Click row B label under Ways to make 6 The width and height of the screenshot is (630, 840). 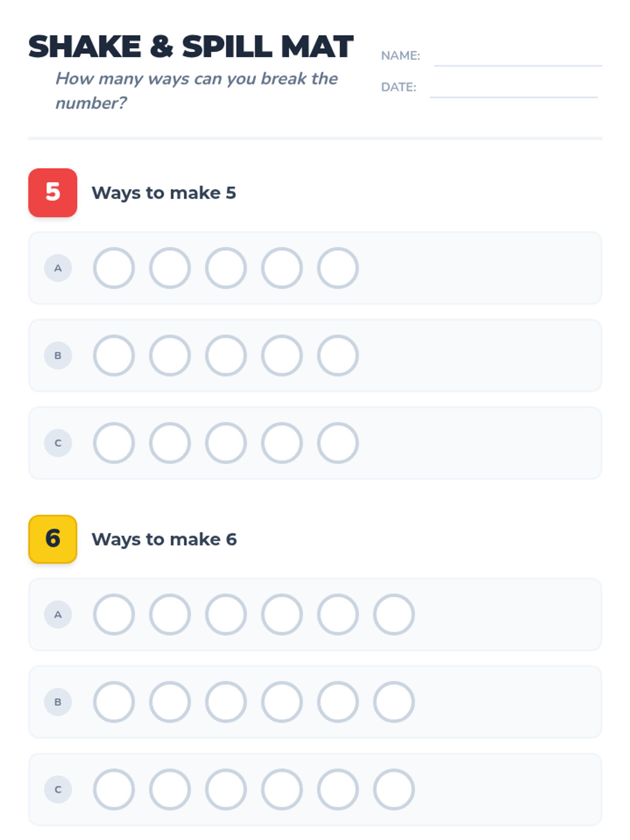click(x=58, y=702)
